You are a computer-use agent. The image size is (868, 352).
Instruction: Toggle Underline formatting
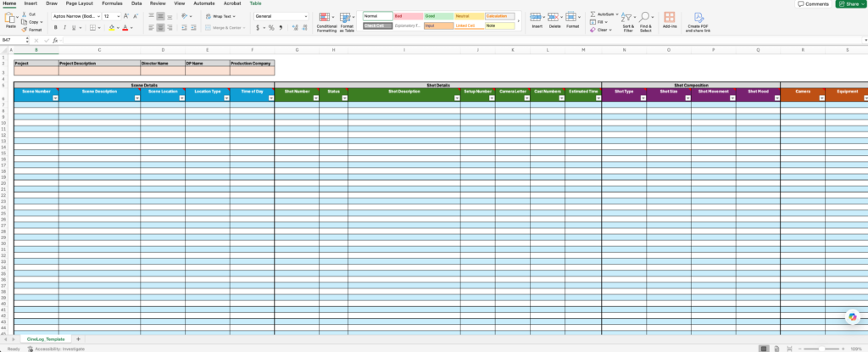pos(73,27)
